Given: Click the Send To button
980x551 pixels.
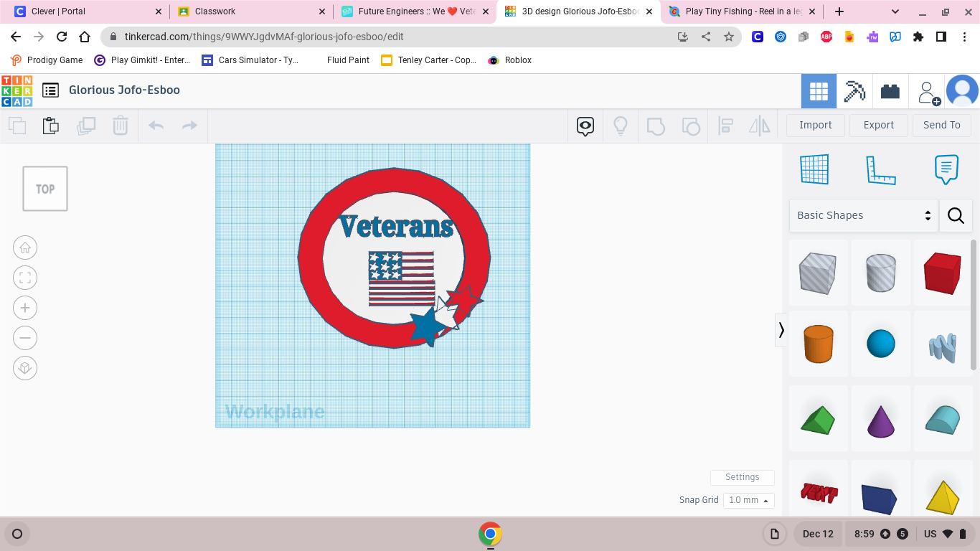Looking at the screenshot, I should 942,125.
